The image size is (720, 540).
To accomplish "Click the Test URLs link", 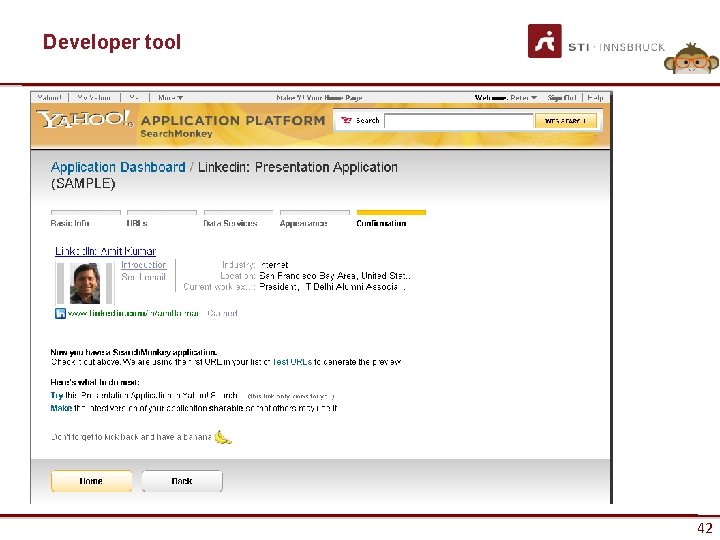I will [x=292, y=362].
